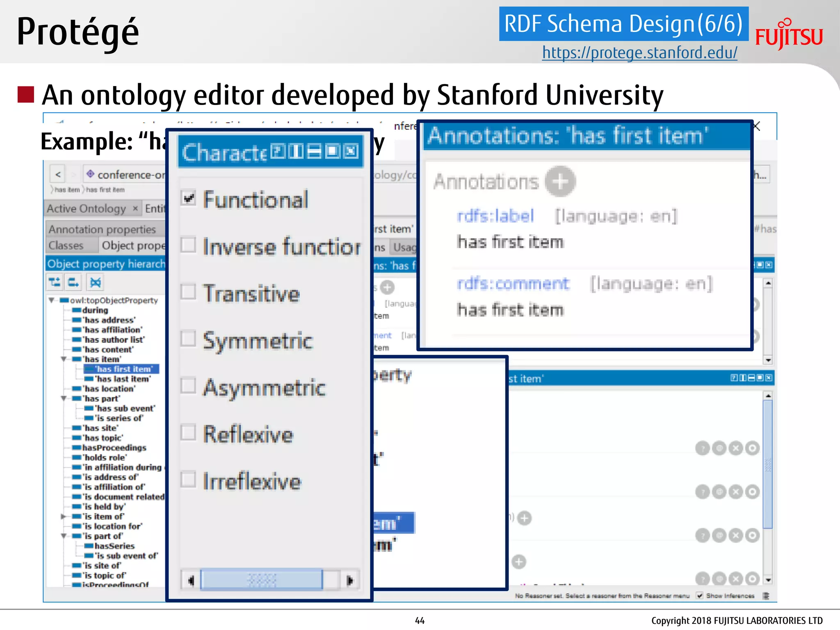
Task: Enable the Asymmetric checkbox
Action: pyautogui.click(x=188, y=386)
